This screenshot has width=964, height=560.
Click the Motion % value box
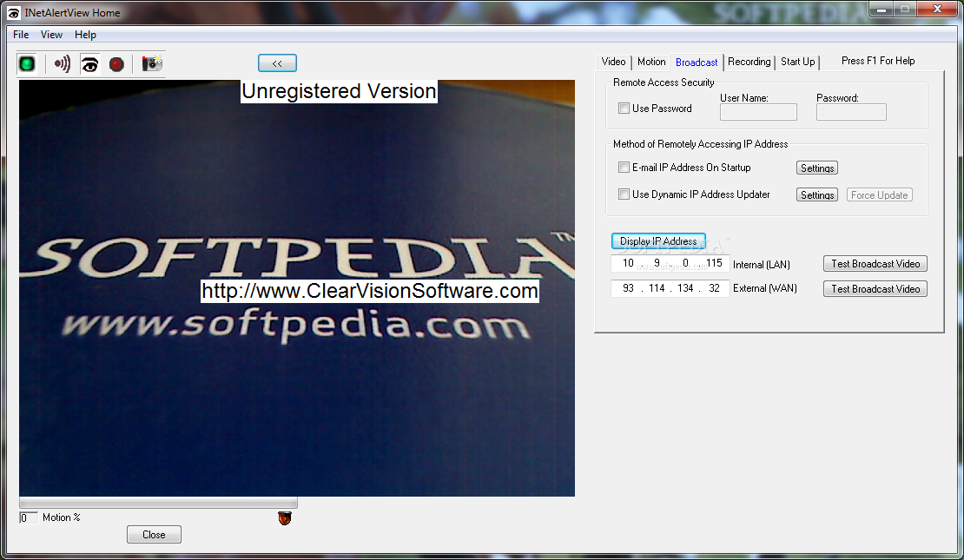pos(29,517)
